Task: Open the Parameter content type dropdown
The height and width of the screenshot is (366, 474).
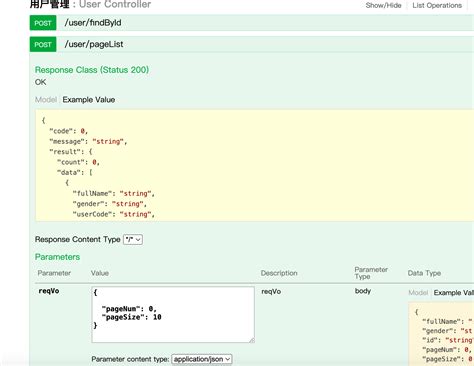Action: [202, 359]
